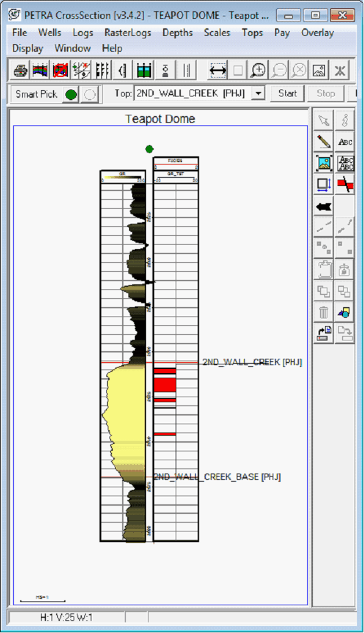Open the RasterLogs menu

(128, 33)
